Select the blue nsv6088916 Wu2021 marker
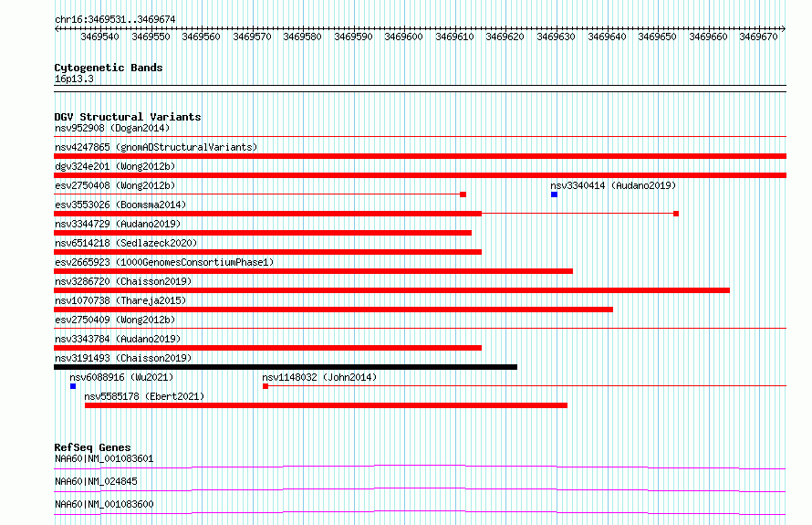The image size is (812, 525). 73,386
